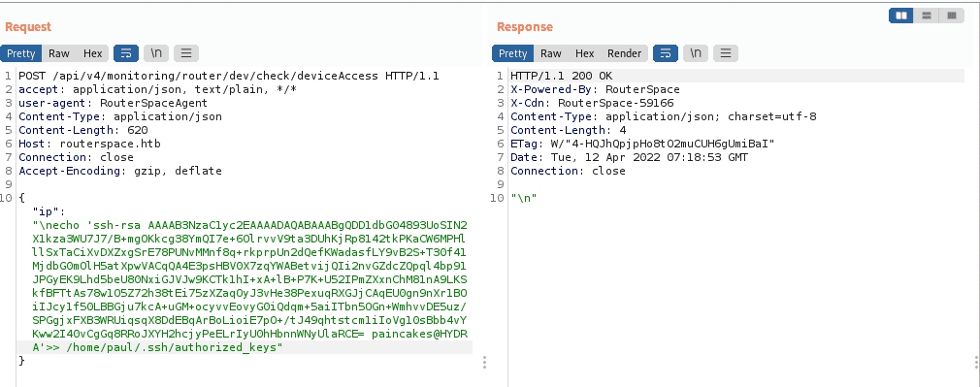Click HTTP/1.1 200 OK status line
Image resolution: width=980 pixels, height=387 pixels.
coord(561,77)
